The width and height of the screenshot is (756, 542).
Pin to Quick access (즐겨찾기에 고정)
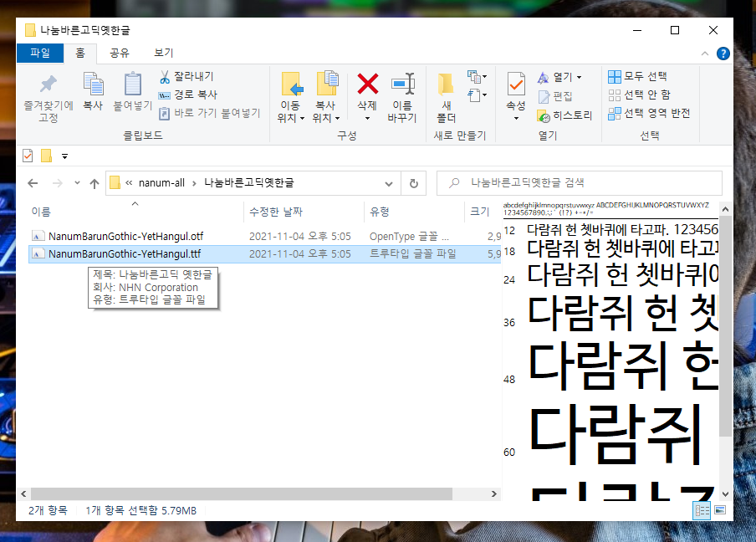[49, 98]
